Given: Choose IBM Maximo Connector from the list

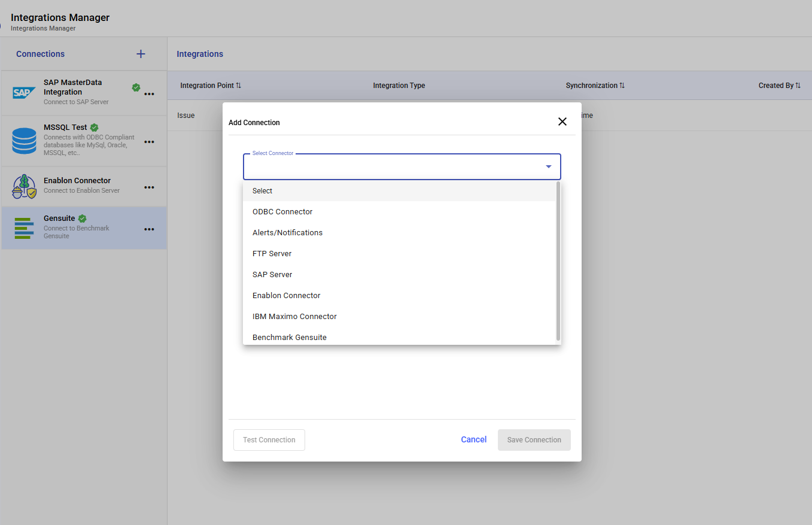Looking at the screenshot, I should pos(400,317).
